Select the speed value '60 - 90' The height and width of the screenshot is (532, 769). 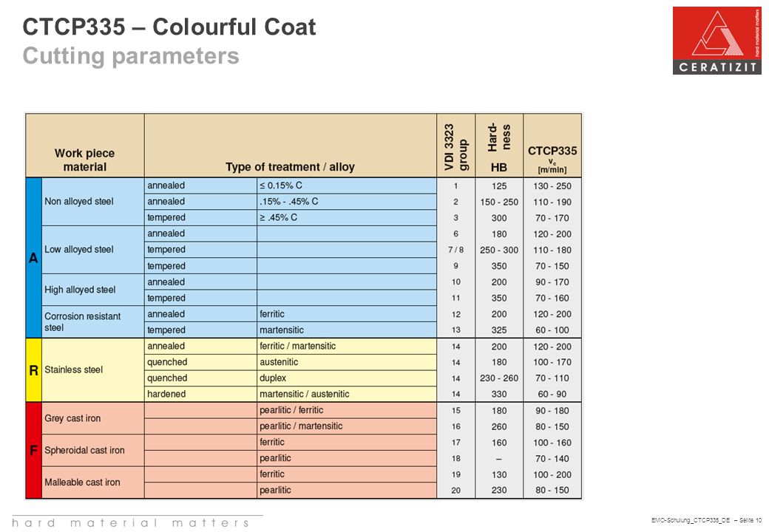(x=552, y=394)
